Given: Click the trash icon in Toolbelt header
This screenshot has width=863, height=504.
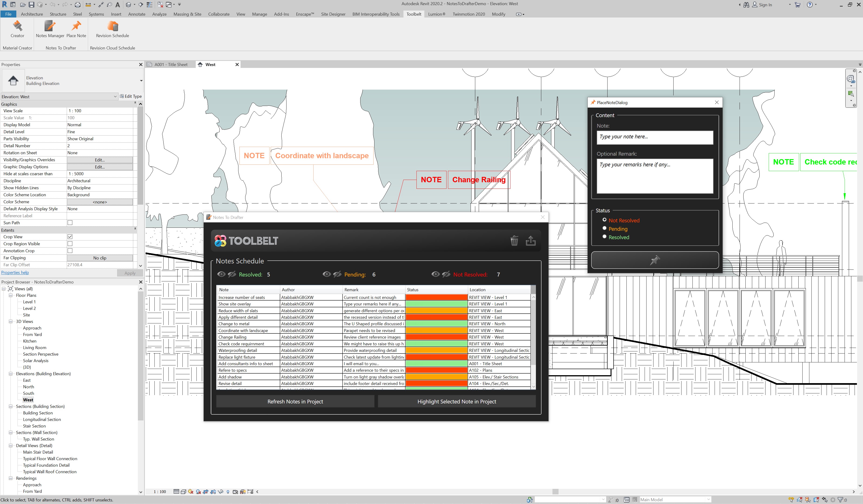Looking at the screenshot, I should [x=514, y=241].
